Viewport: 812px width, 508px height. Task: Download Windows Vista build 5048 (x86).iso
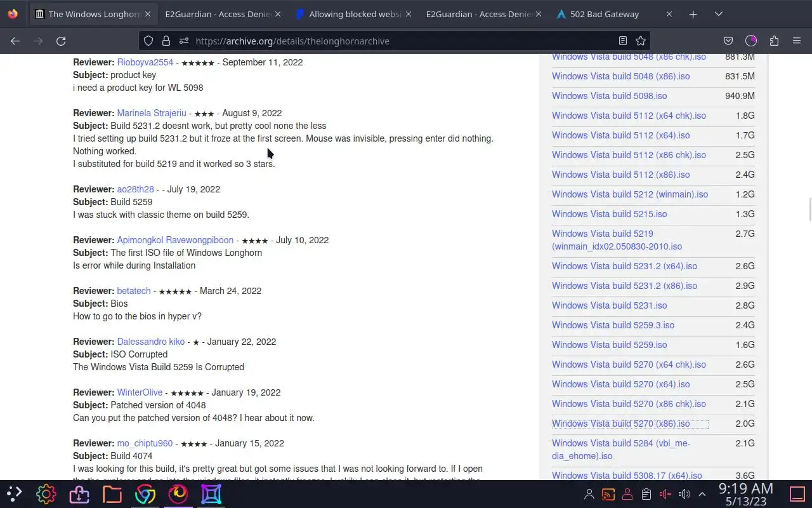620,76
